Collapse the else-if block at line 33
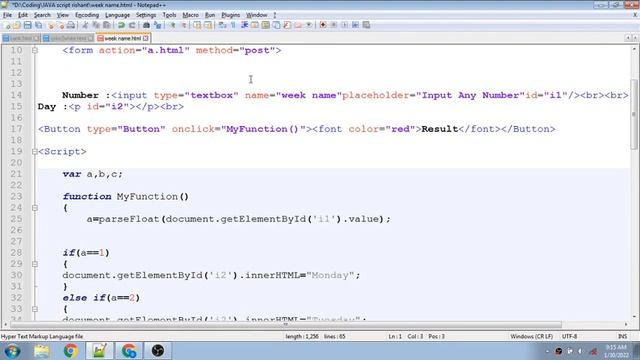Screen dimensions: 640x360 pos(35,309)
